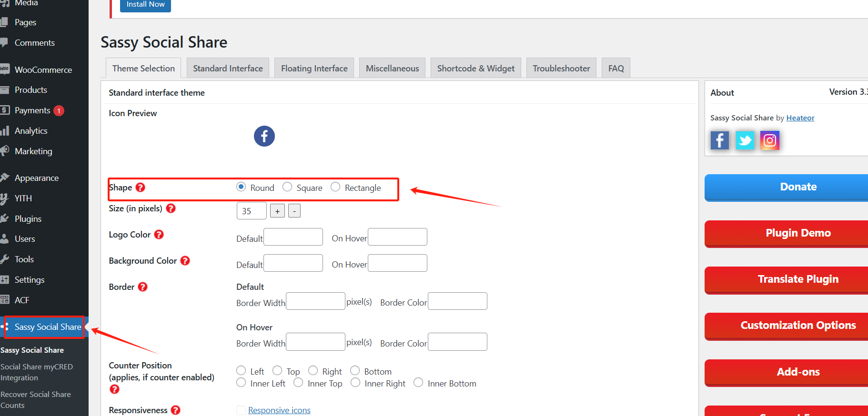Open the Plugins menu
The image size is (868, 416).
pos(28,219)
